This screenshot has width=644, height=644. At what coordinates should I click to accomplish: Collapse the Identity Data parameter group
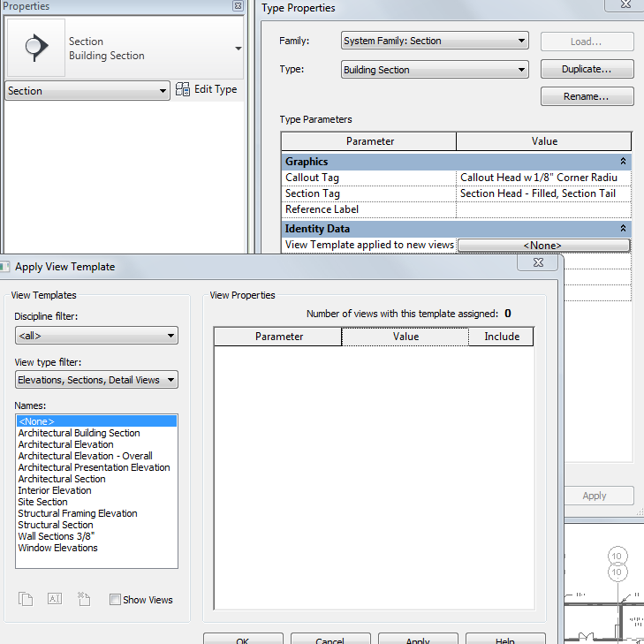point(623,228)
